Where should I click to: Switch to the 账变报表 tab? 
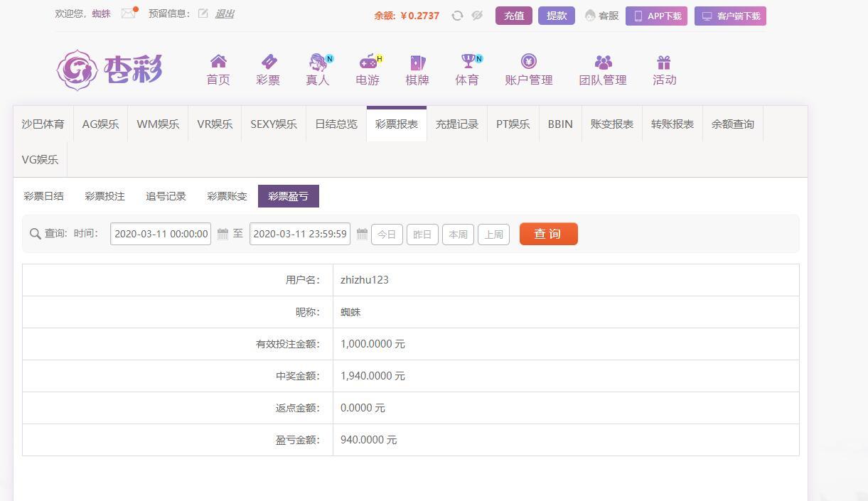pos(612,124)
